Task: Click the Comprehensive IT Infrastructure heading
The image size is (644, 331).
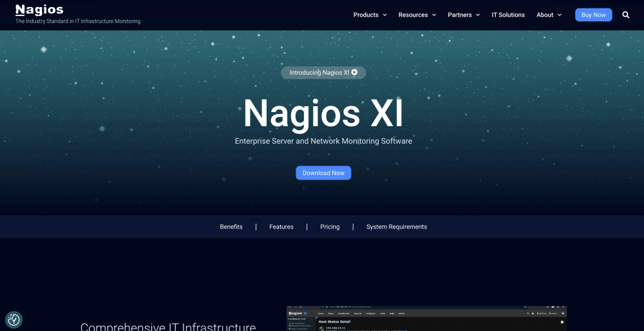Action: (x=168, y=327)
